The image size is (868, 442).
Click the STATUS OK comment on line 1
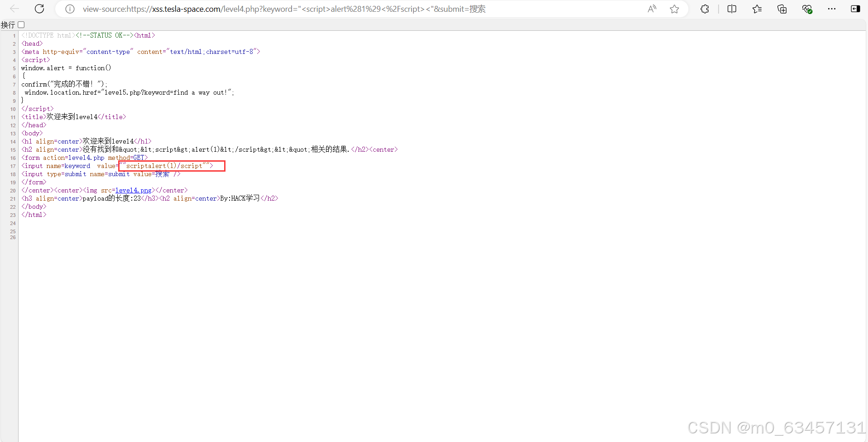pos(105,35)
